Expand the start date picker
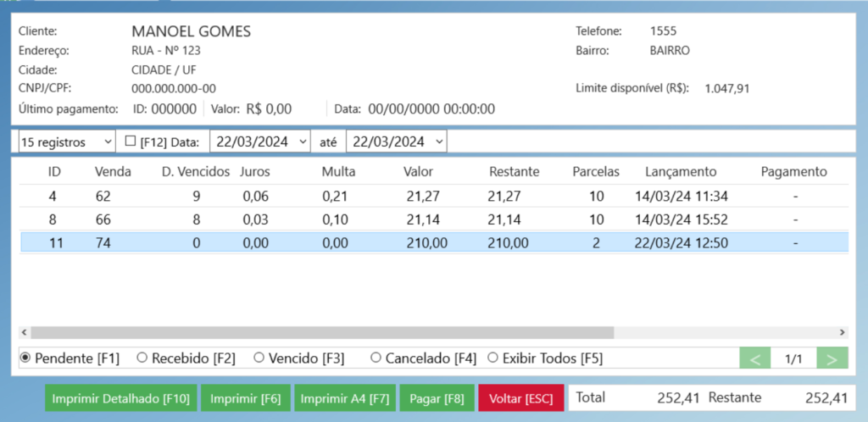 pyautogui.click(x=303, y=142)
